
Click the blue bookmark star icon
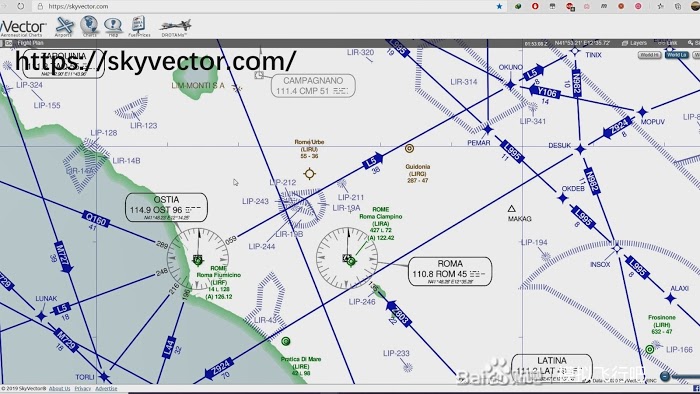pyautogui.click(x=499, y=6)
